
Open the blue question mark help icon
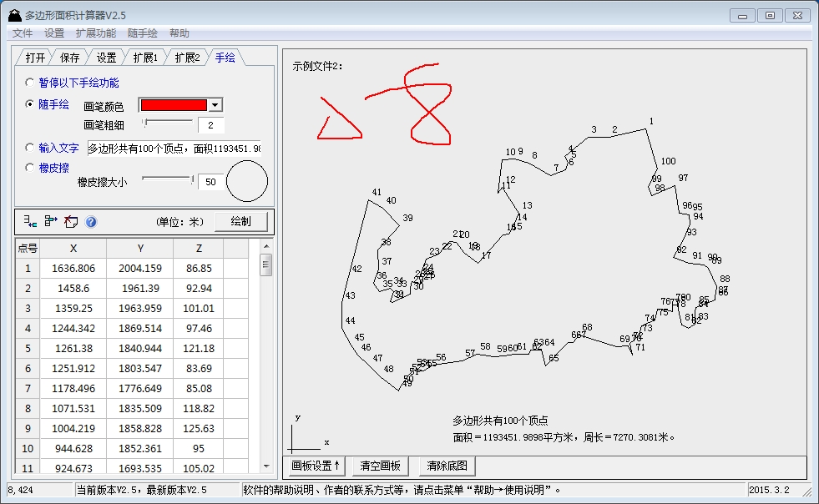(x=91, y=222)
